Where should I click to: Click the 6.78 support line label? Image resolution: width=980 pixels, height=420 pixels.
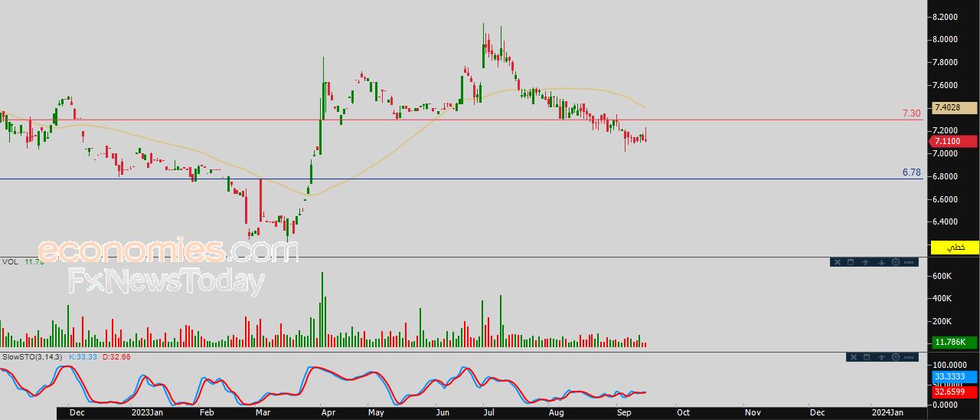point(911,172)
